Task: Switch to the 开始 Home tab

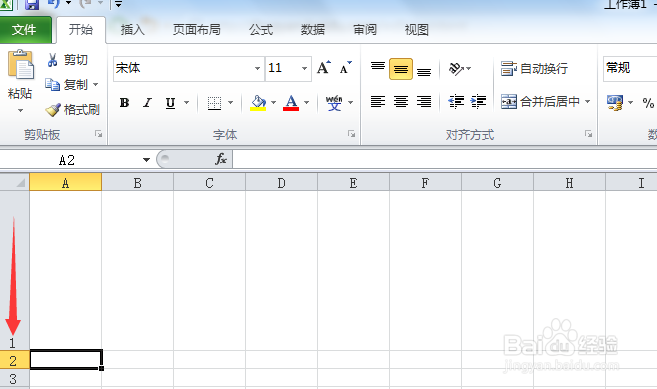Action: 81,30
